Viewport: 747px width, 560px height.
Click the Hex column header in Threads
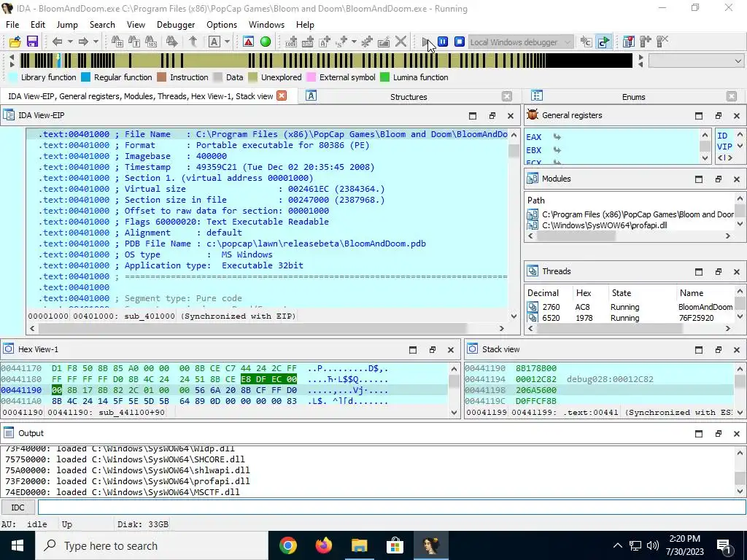click(x=589, y=293)
